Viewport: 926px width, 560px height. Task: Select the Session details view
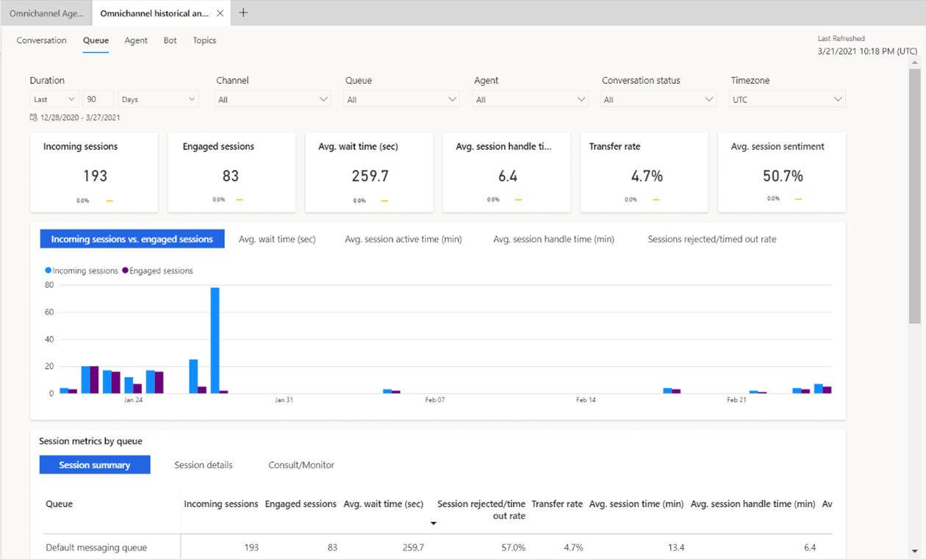204,465
